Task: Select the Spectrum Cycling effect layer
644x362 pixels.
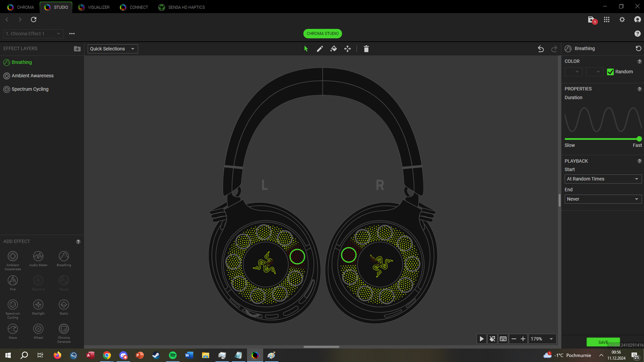Action: [30, 89]
